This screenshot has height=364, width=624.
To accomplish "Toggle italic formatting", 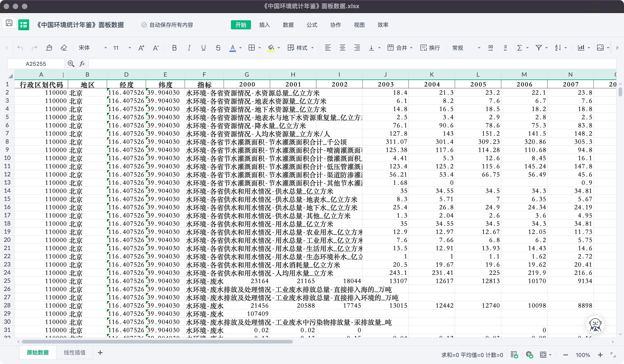I will pyautogui.click(x=189, y=48).
